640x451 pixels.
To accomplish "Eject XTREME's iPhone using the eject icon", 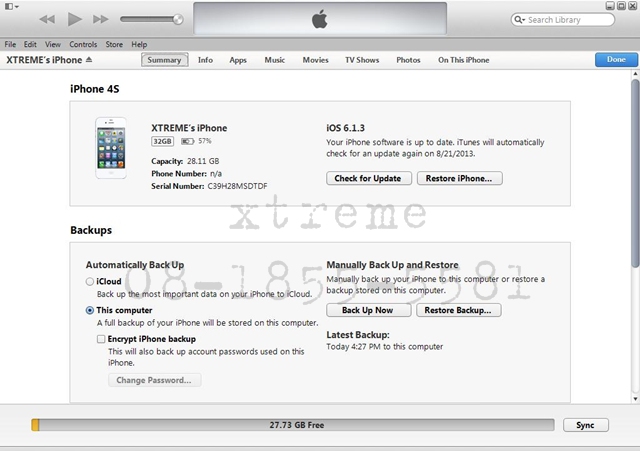I will [89, 60].
